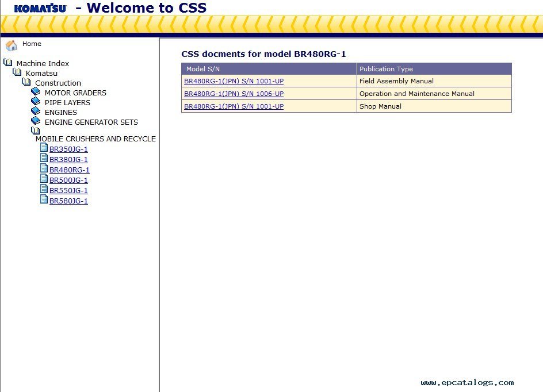Open the Shop Manual row S/N 1001-UP link
This screenshot has width=543, height=392.
click(234, 106)
